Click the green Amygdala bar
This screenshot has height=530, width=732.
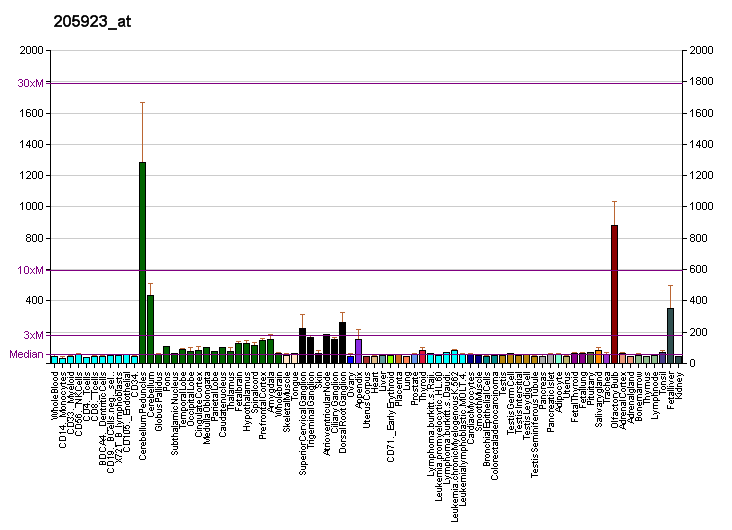click(x=270, y=350)
